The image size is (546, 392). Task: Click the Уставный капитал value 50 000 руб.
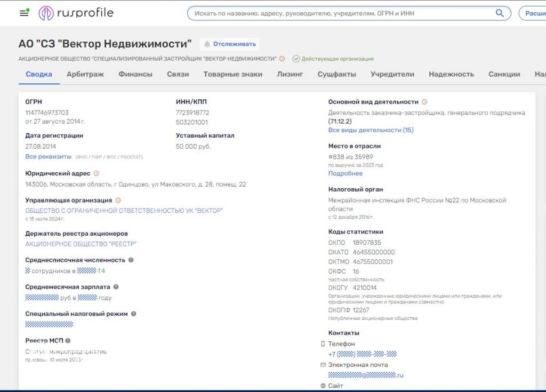(x=193, y=146)
